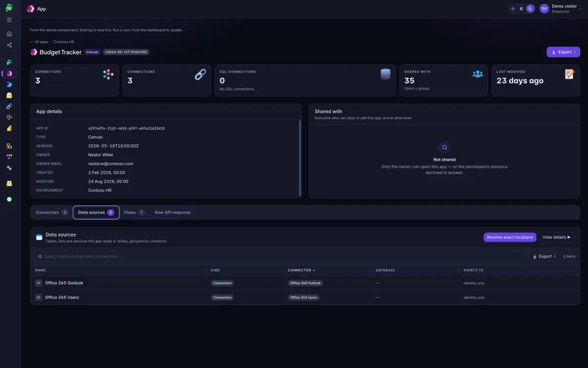Viewport: 588px width, 368px height.
Task: Click the OF icon beside Office 365 Users
Action: [39, 297]
